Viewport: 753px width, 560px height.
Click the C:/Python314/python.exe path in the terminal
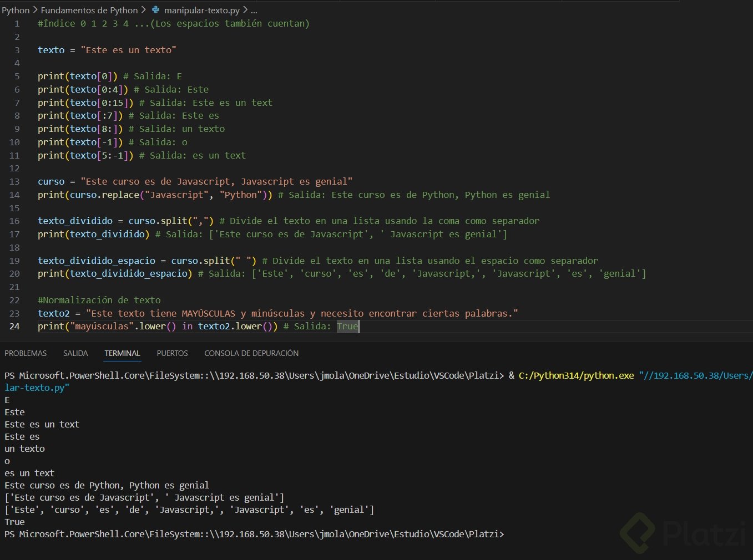[x=576, y=376]
